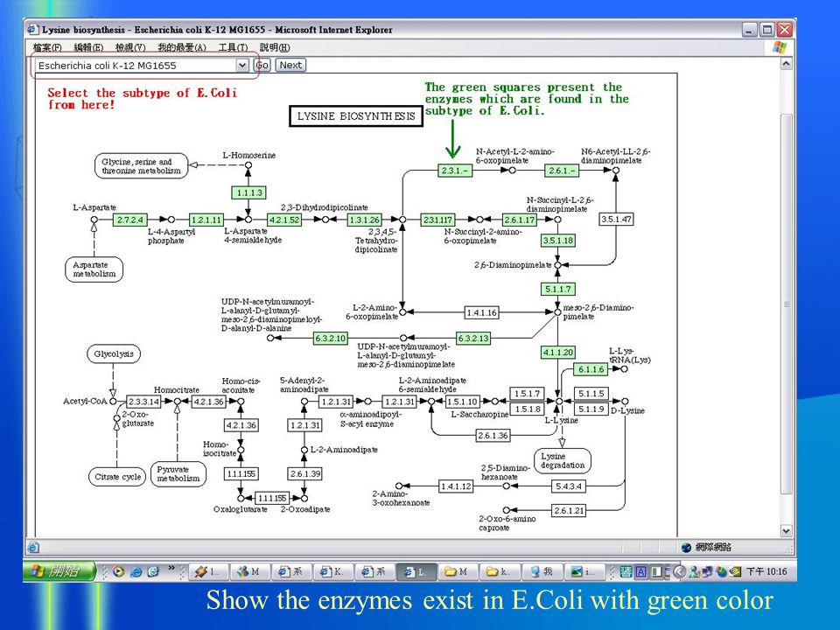The height and width of the screenshot is (630, 840).
Task: Click enzyme box 1.3.1.26
Action: pos(364,220)
